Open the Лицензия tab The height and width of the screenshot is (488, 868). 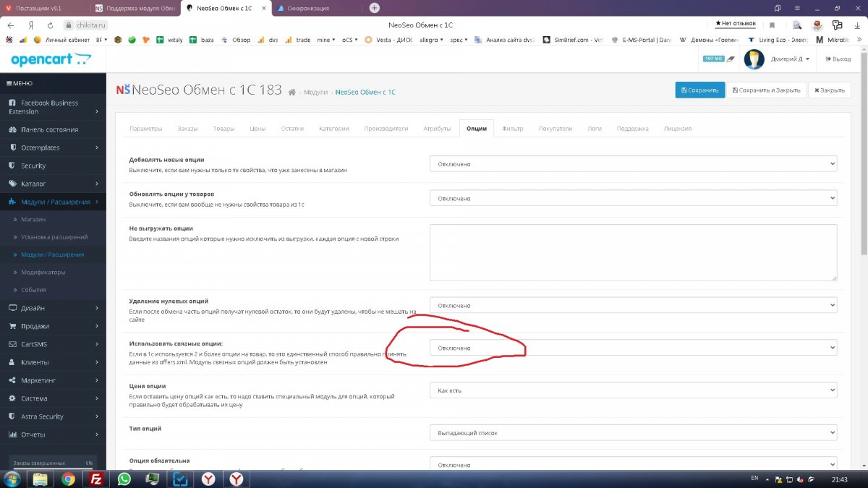click(678, 129)
